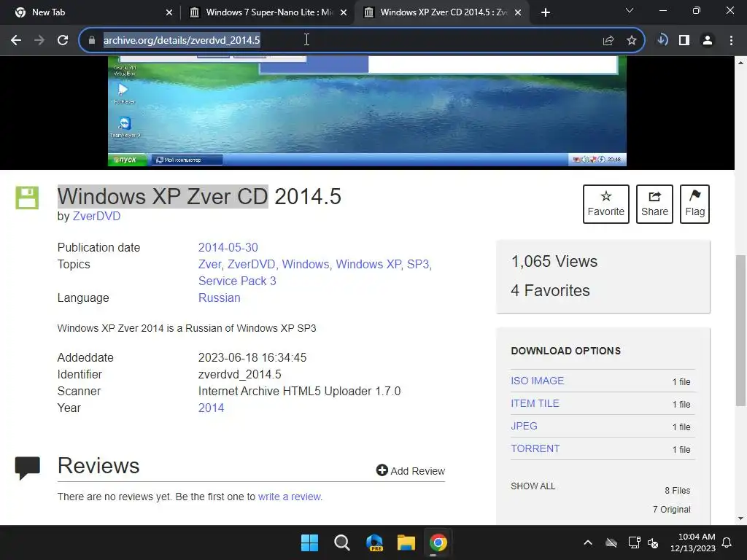Viewport: 747px width, 560px height.
Task: Open the Chrome profile menu
Action: click(x=708, y=40)
